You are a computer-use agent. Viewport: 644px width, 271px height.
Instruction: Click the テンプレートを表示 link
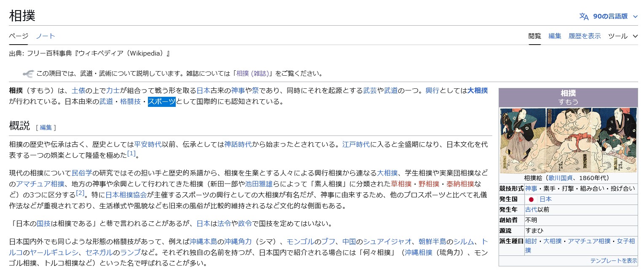pos(614,261)
